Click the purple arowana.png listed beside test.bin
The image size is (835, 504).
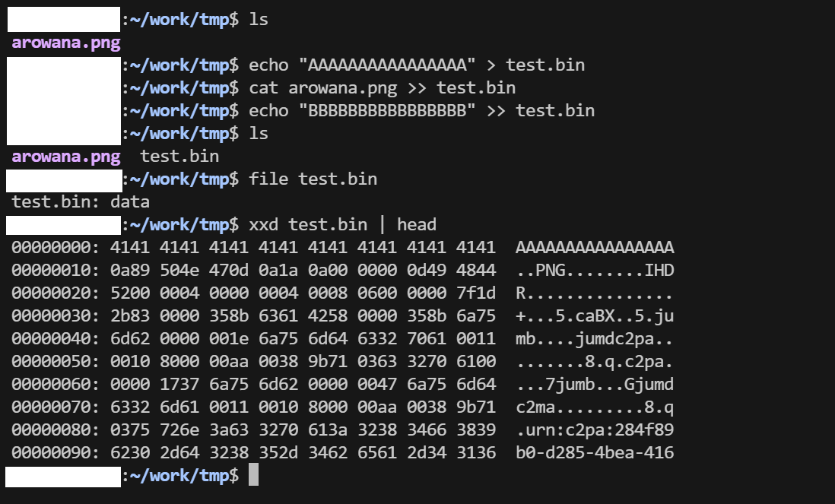point(66,157)
